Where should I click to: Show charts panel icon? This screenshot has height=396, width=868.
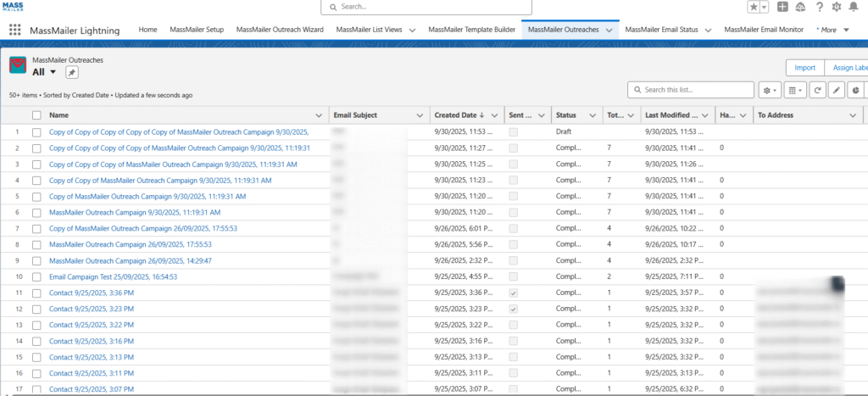point(855,90)
